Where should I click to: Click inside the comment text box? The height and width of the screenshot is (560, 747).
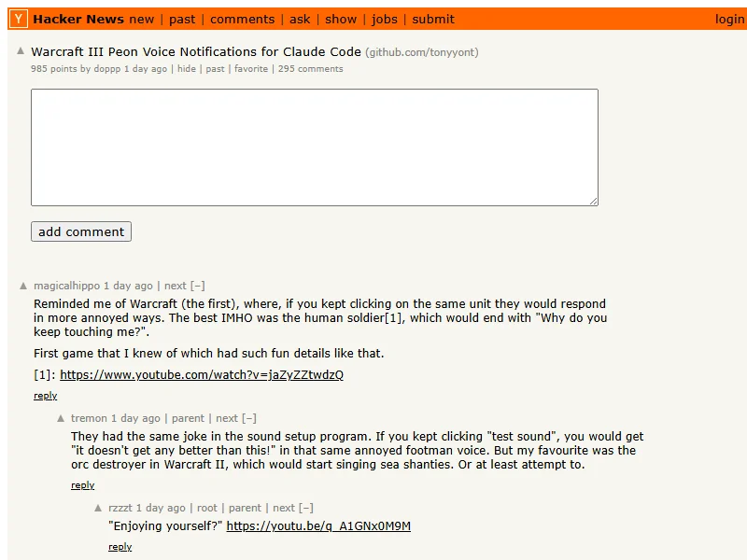click(x=314, y=147)
